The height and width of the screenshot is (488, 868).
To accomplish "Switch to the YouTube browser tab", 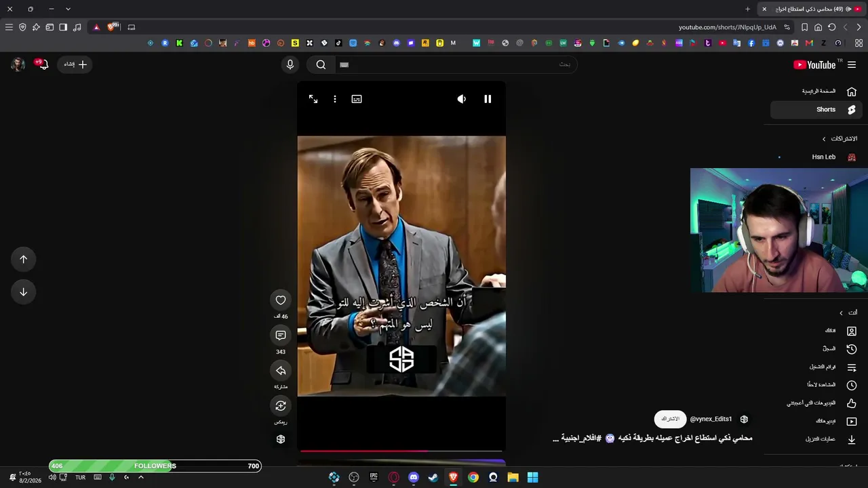I will pos(812,9).
